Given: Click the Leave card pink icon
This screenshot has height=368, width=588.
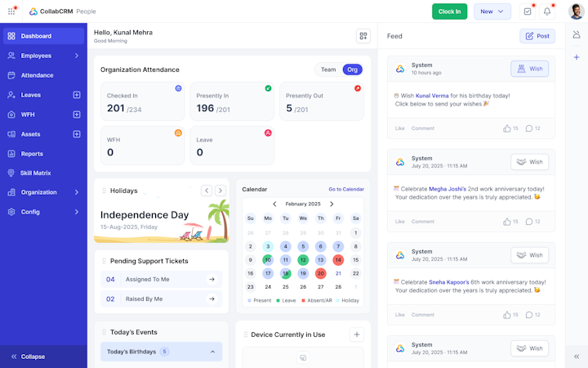Looking at the screenshot, I should click(268, 132).
